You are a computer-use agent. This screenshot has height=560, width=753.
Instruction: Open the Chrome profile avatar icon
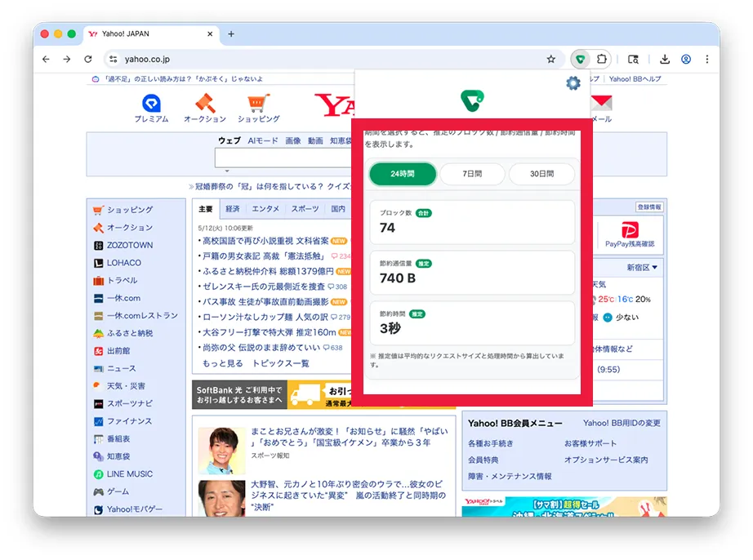(x=686, y=60)
